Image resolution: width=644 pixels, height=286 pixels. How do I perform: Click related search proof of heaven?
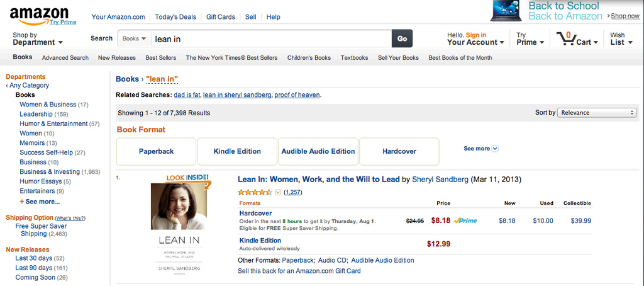(x=297, y=95)
